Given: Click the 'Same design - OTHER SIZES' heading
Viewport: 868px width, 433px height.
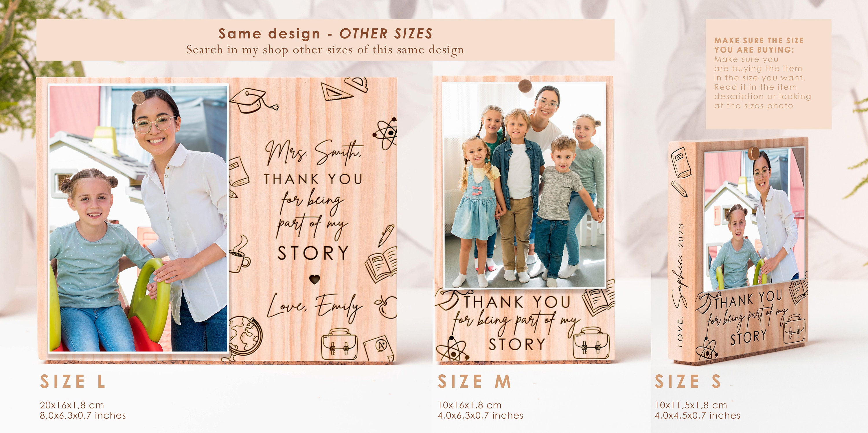Looking at the screenshot, I should point(325,34).
